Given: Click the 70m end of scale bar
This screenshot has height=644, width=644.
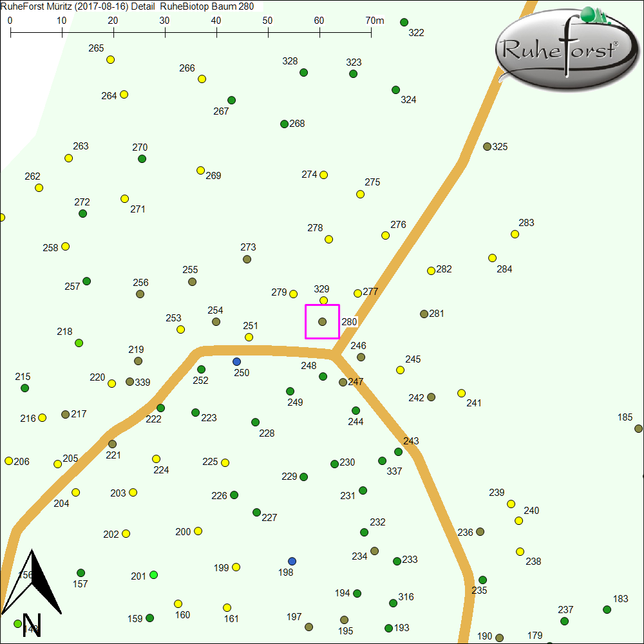Looking at the screenshot, I should [371, 29].
